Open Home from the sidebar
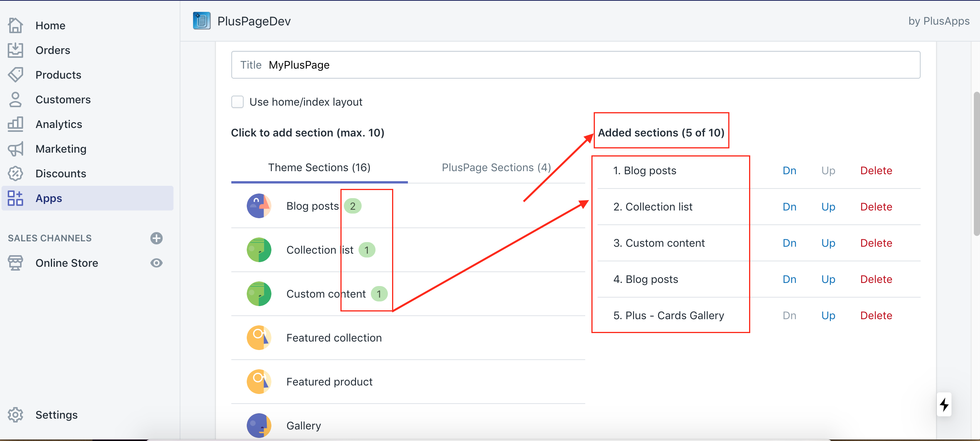The width and height of the screenshot is (980, 441). (50, 25)
